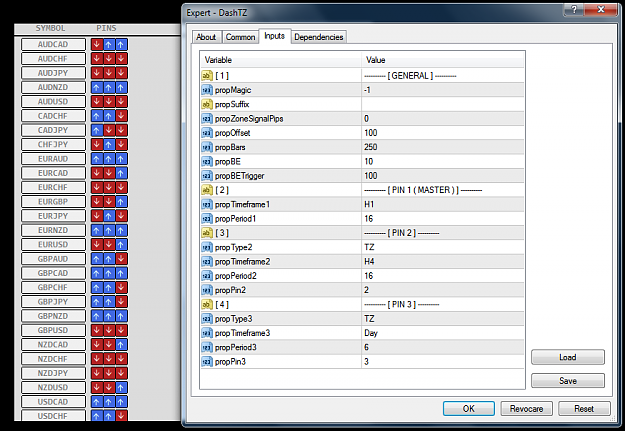Click the third pin arrow of EURGBP
This screenshot has height=431, width=625.
tap(122, 202)
